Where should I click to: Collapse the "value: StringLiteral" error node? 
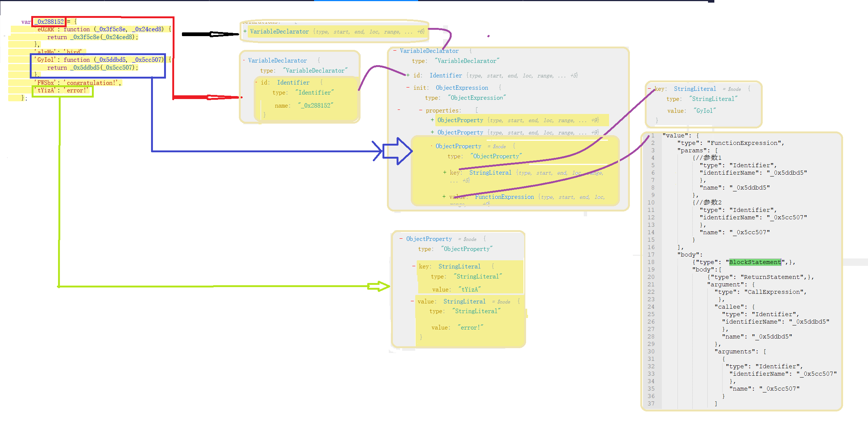point(413,301)
